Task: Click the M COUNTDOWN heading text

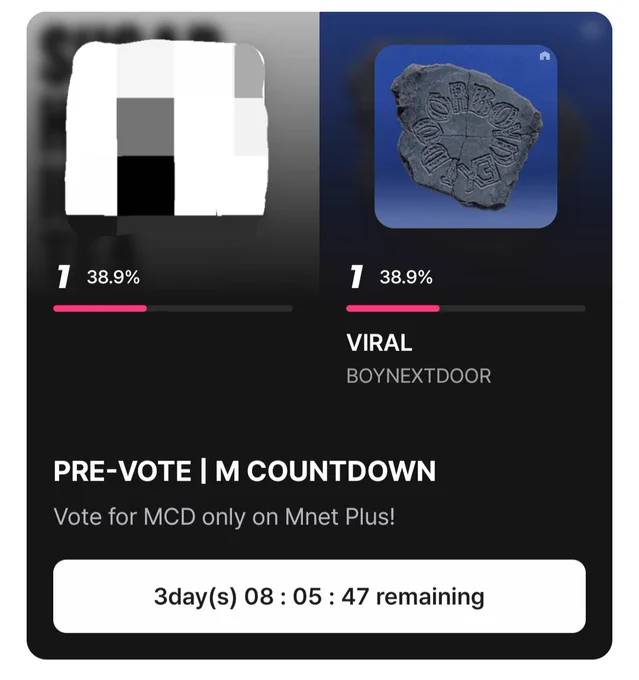Action: click(326, 471)
